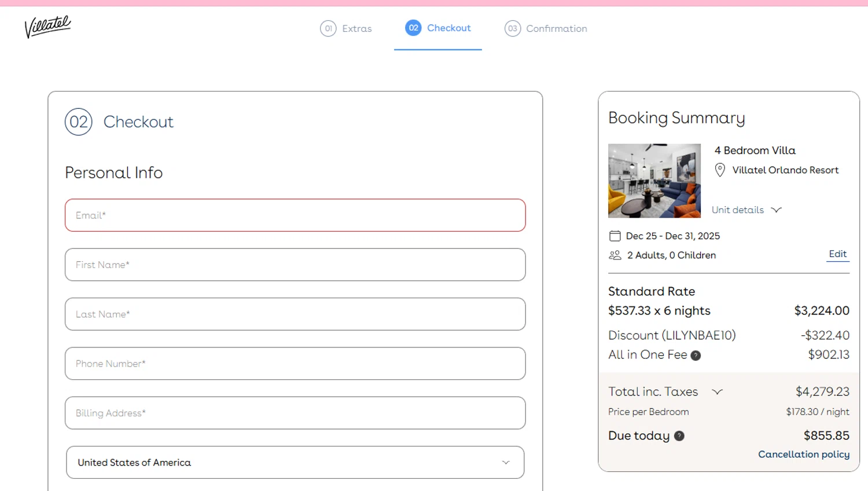This screenshot has width=868, height=491.
Task: Click the Edit link for booking details
Action: (x=837, y=254)
